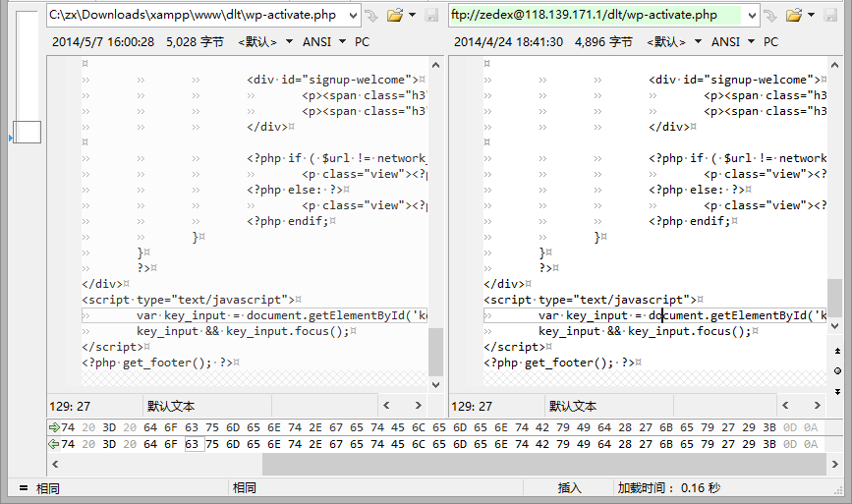Expand the right FTP path history dropdown
852x504 pixels.
click(x=752, y=16)
